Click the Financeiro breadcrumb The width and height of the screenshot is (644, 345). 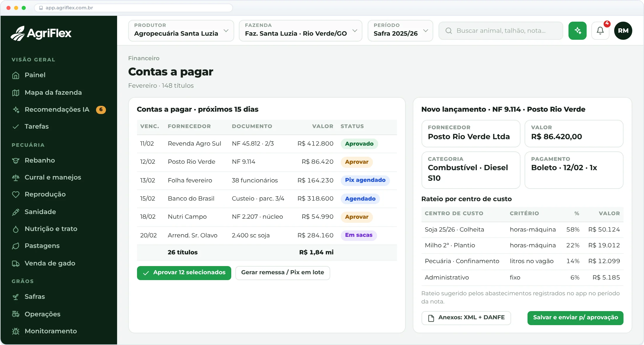(x=144, y=58)
